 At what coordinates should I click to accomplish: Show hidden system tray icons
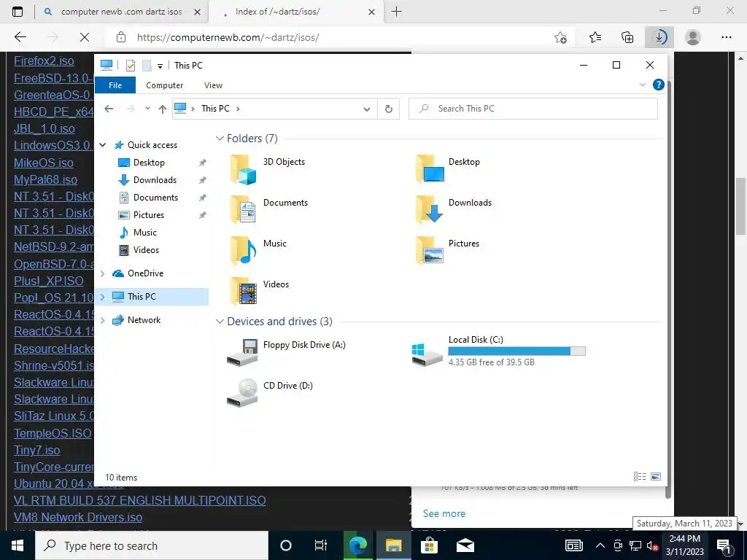(x=600, y=545)
